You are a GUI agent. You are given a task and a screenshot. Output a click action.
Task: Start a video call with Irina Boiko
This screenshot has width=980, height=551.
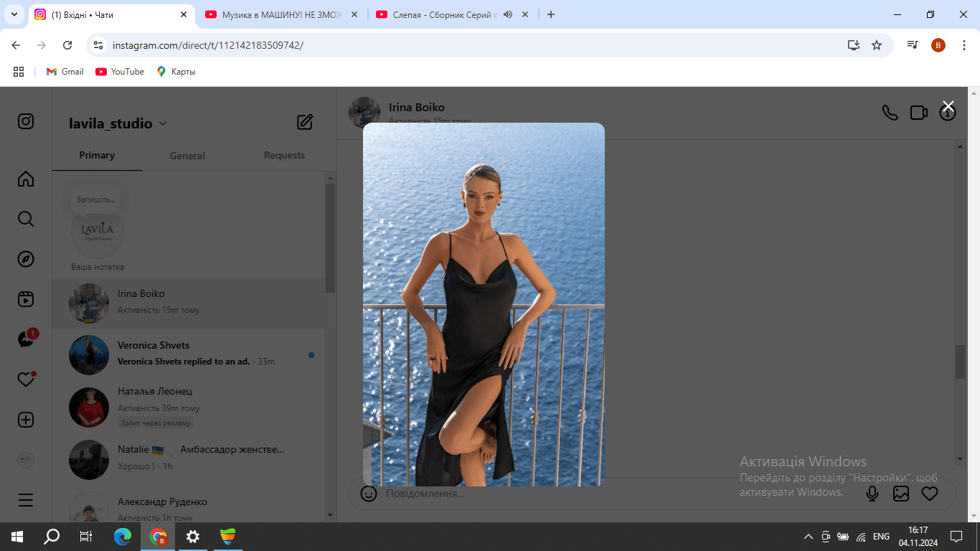click(919, 113)
